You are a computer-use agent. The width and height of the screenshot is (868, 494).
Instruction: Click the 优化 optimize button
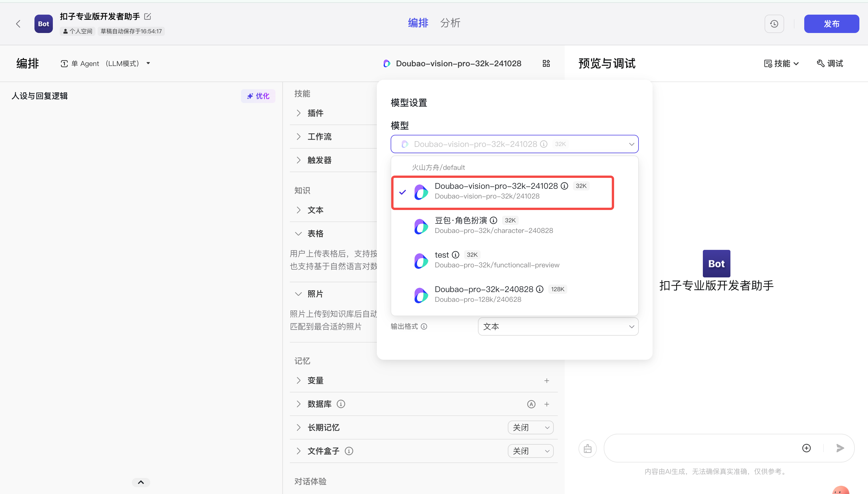point(258,96)
